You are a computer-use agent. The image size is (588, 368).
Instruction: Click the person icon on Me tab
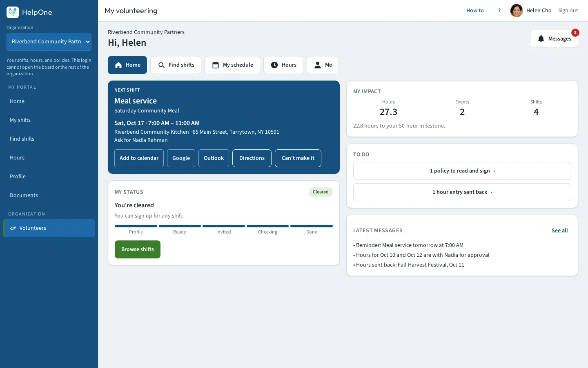[x=318, y=65]
